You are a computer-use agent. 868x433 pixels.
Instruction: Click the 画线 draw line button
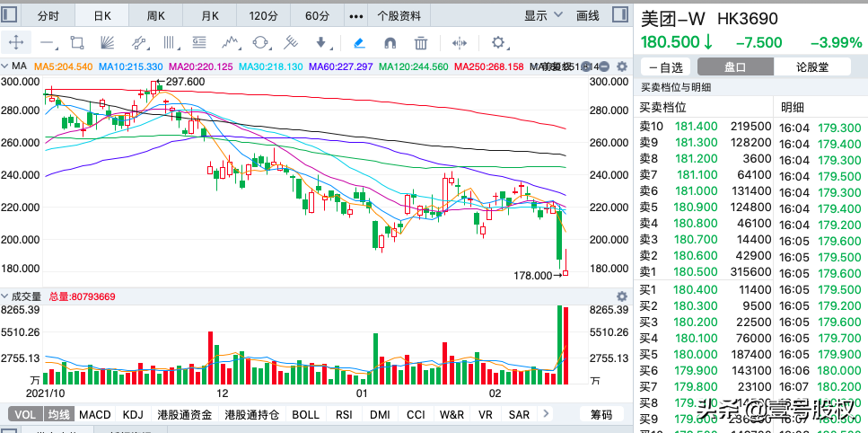click(x=587, y=16)
